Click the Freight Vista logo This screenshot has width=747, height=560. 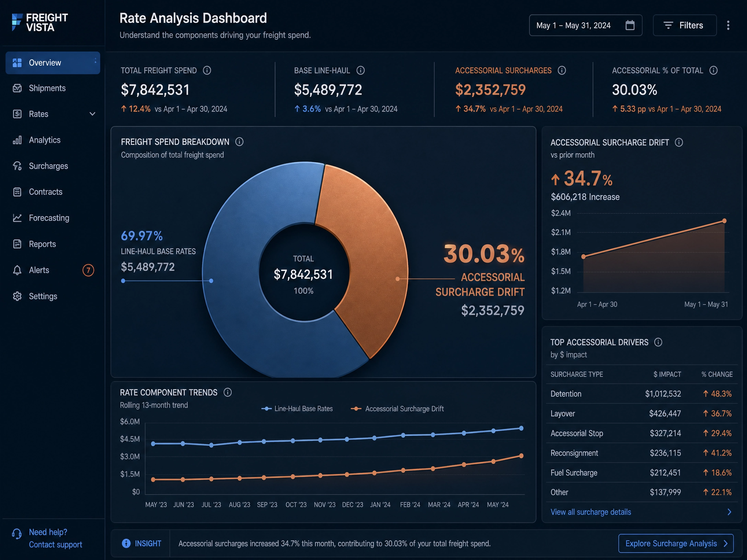tap(40, 22)
